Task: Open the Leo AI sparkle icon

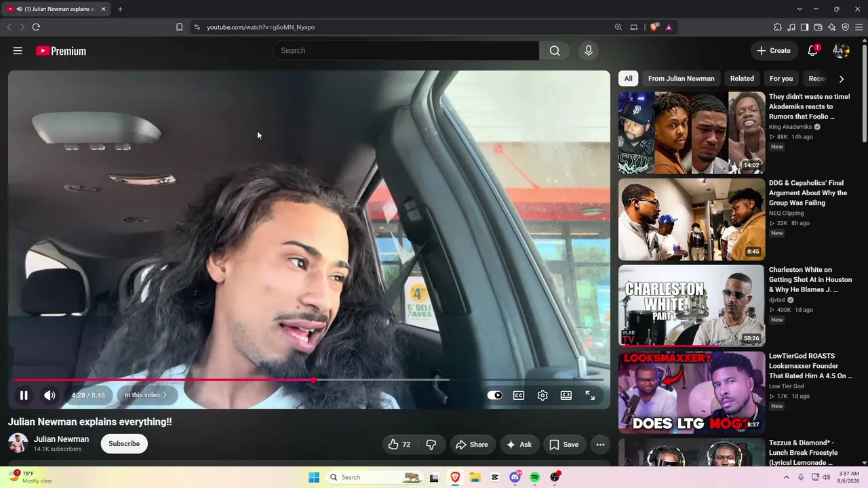Action: 831,27
